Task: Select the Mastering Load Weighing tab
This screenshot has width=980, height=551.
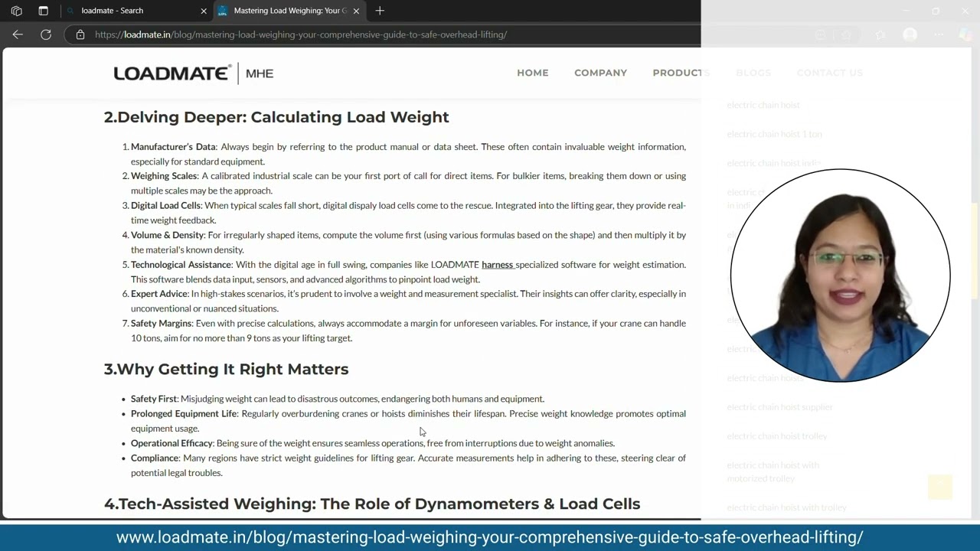Action: [x=289, y=11]
